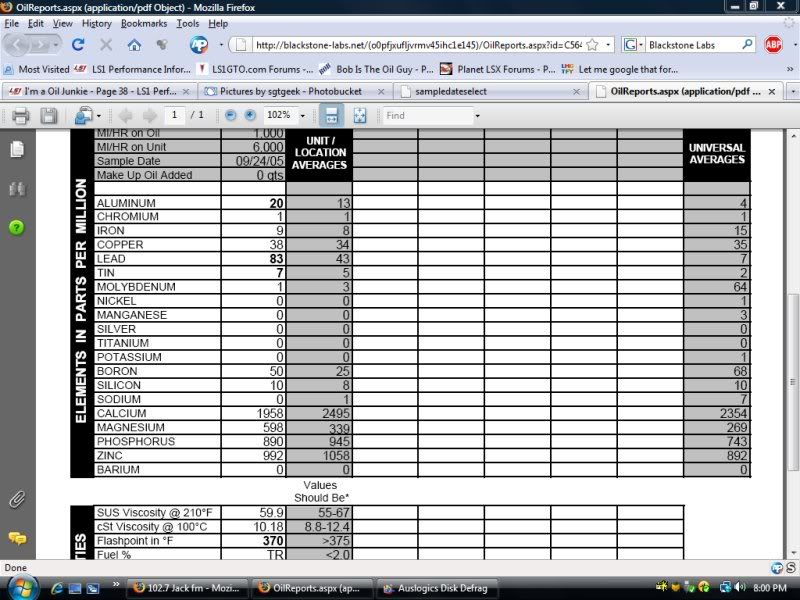Open the PDF collaborate tool icon
Image resolution: width=800 pixels, height=600 pixels.
click(83, 116)
